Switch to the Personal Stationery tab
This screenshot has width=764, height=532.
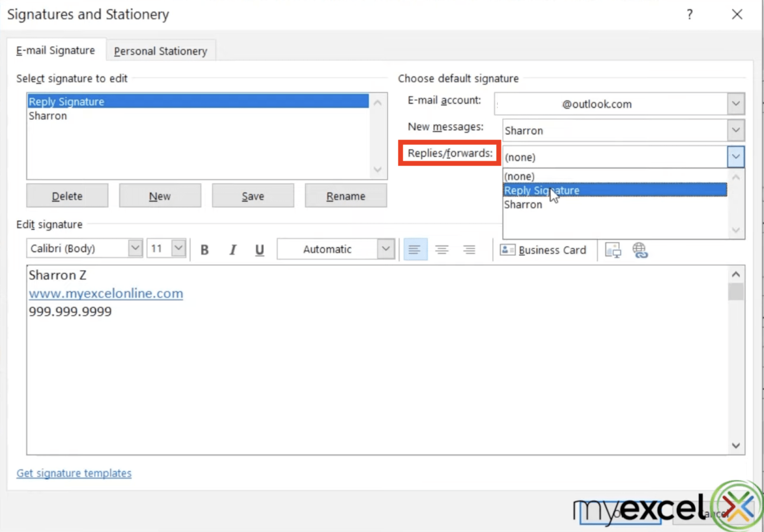[160, 50]
